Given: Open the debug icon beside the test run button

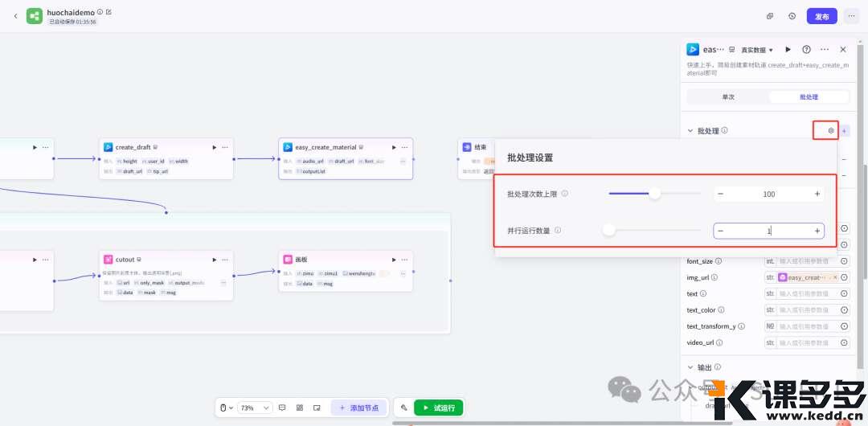Looking at the screenshot, I should pyautogui.click(x=404, y=408).
